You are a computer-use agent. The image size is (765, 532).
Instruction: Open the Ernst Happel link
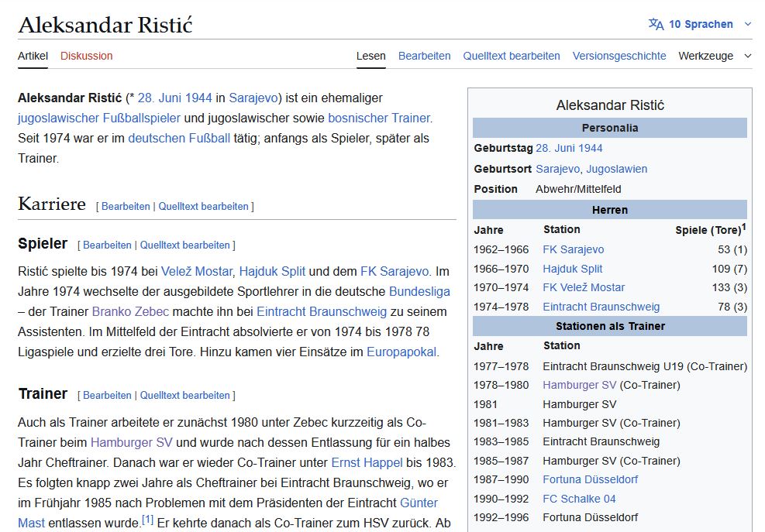click(367, 463)
